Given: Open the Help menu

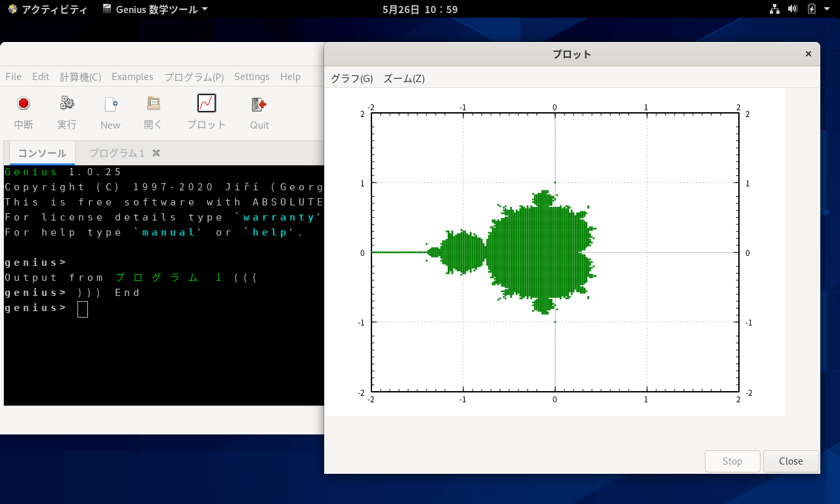Looking at the screenshot, I should click(290, 77).
